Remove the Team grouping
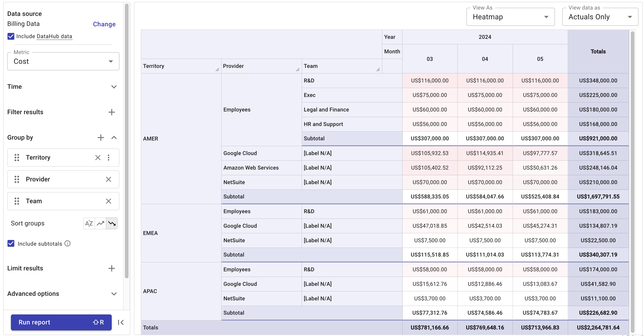The height and width of the screenshot is (336, 644). click(109, 201)
